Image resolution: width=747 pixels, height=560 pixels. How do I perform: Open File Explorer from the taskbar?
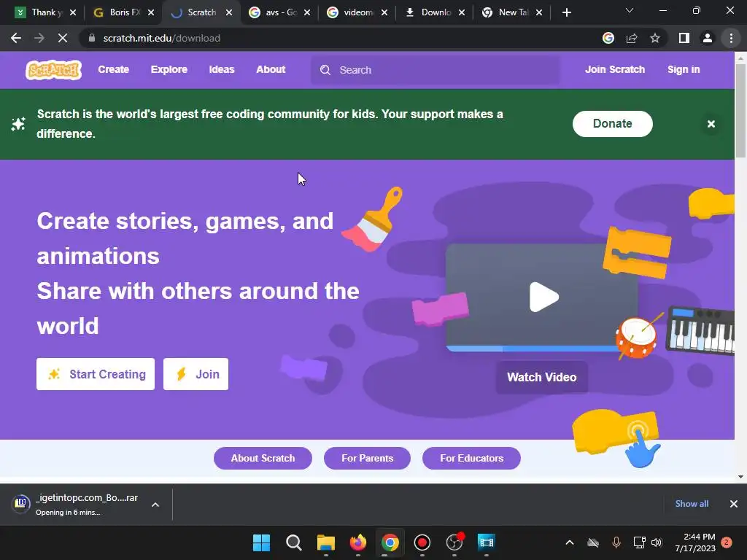pyautogui.click(x=326, y=542)
